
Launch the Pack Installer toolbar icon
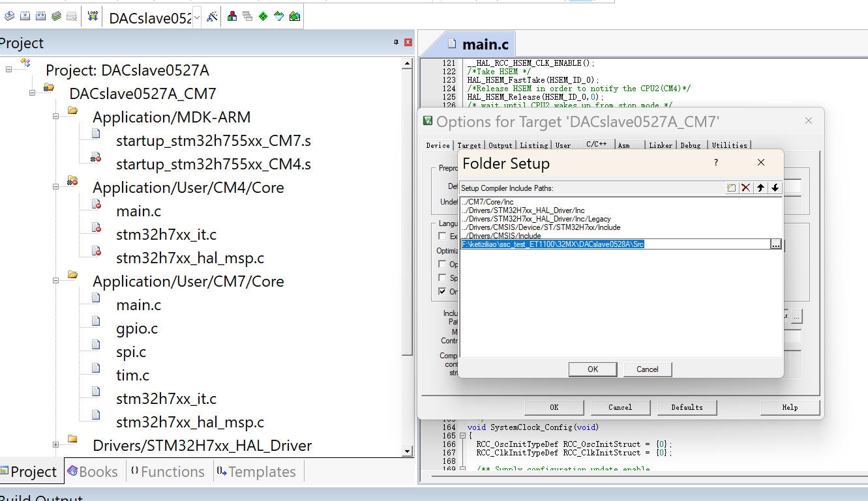click(x=295, y=16)
